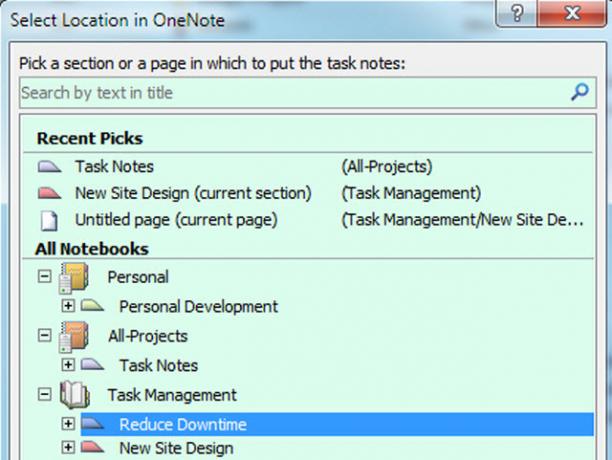This screenshot has height=460, width=612.
Task: Click the All Notebooks heading
Action: 92,249
